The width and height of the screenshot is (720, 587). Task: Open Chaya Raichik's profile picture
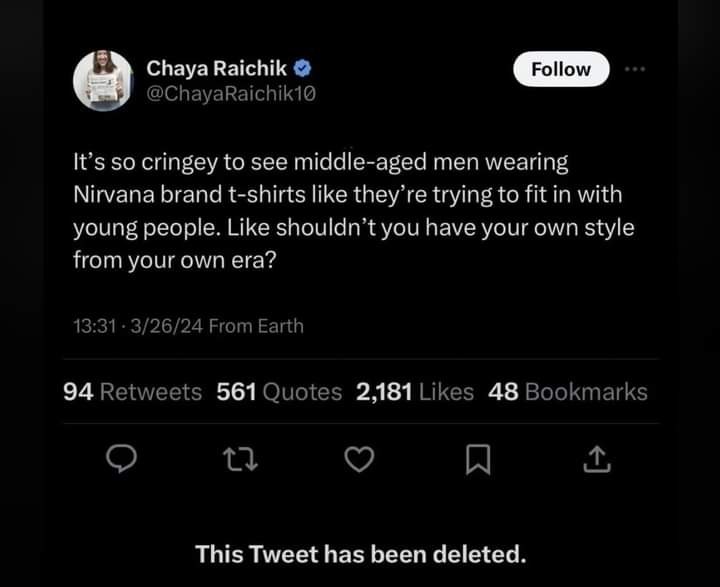point(103,80)
